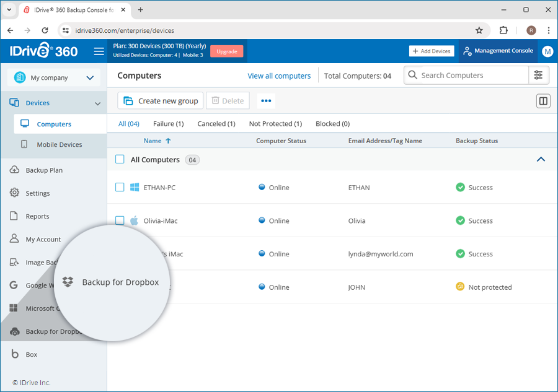Click the Upgrade button

click(227, 51)
